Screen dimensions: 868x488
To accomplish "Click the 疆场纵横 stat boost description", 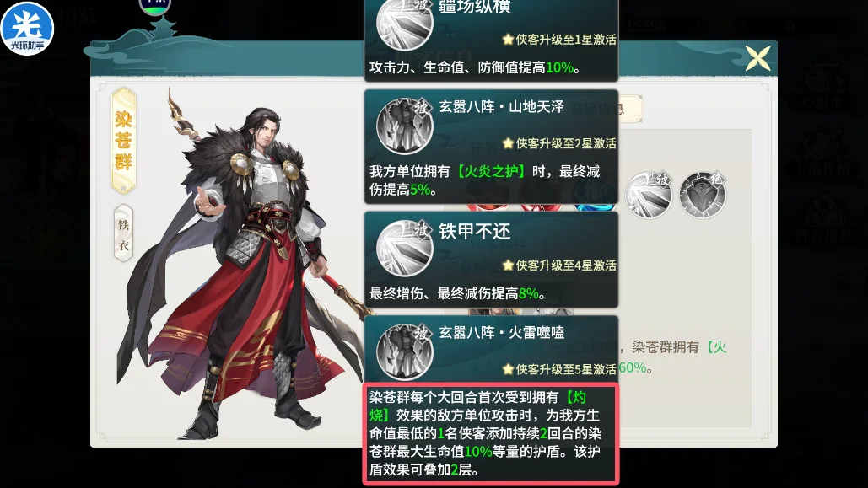I will pos(475,67).
